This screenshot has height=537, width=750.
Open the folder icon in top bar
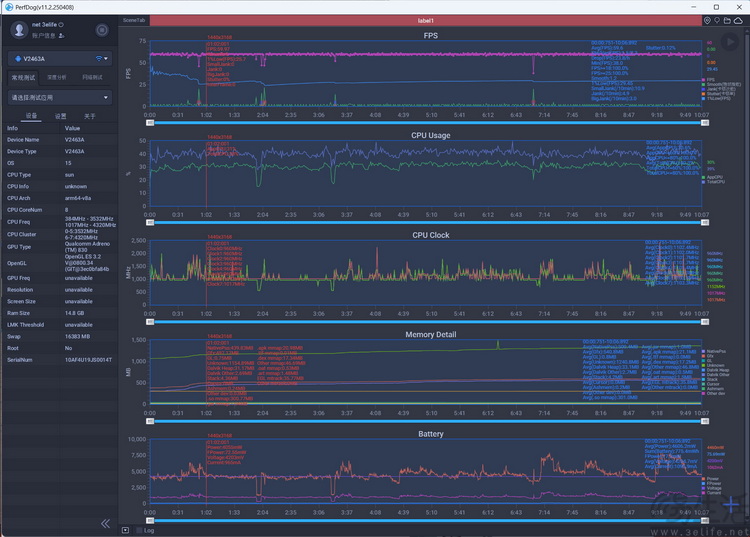pos(727,21)
